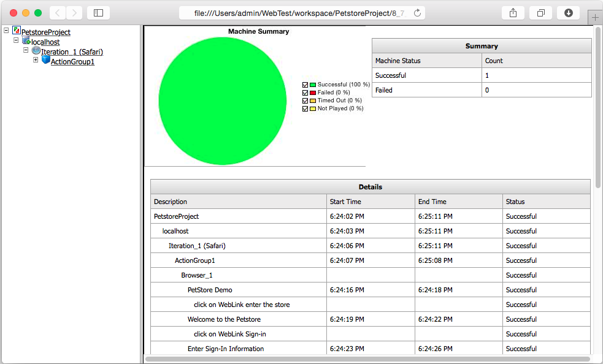Click the Details table header
This screenshot has width=603, height=364.
(371, 187)
